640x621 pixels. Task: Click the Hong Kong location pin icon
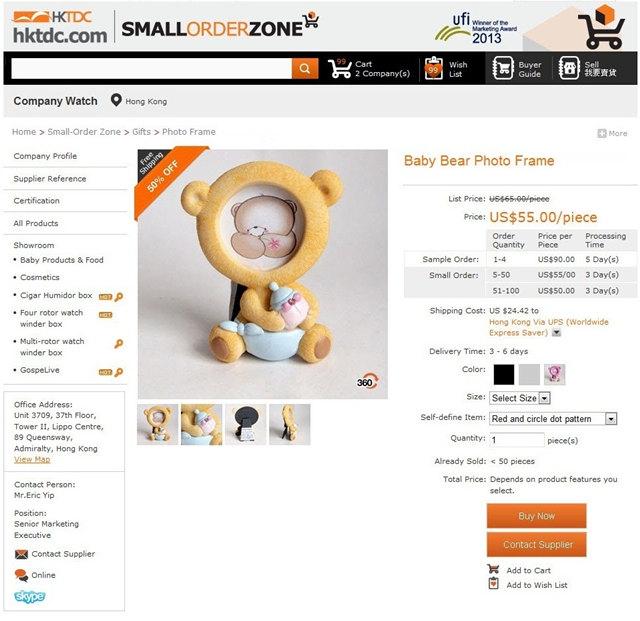point(116,100)
